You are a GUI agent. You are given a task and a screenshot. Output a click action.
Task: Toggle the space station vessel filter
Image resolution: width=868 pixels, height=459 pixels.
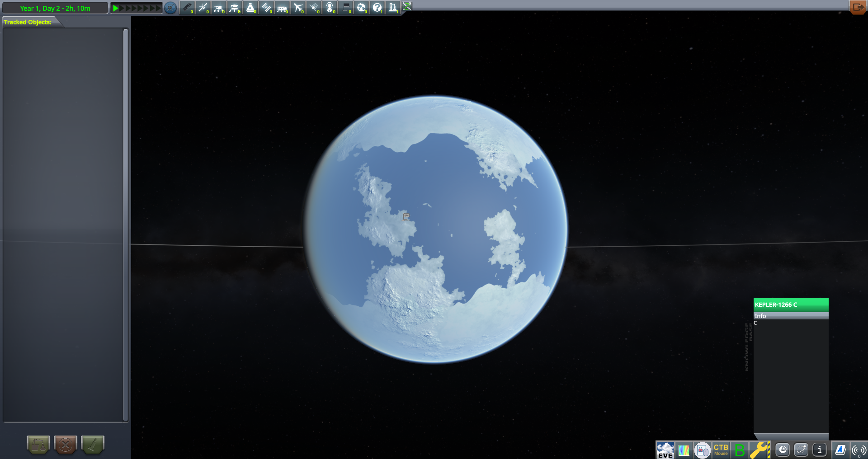(266, 8)
